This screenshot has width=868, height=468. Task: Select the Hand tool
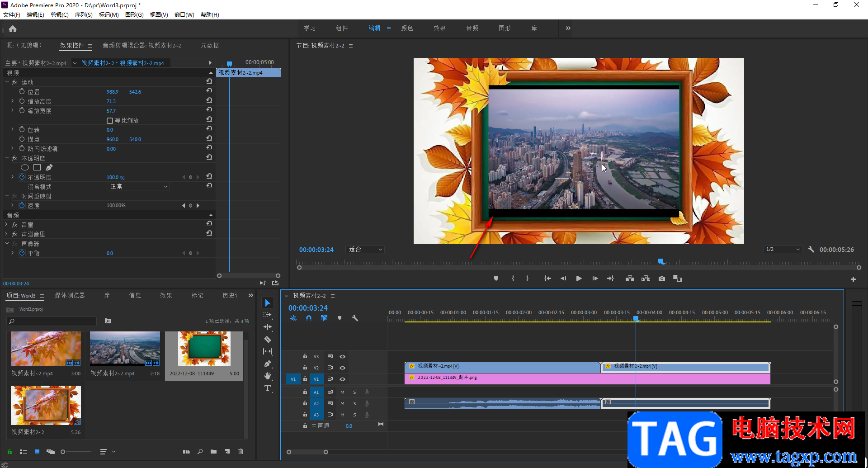[268, 376]
